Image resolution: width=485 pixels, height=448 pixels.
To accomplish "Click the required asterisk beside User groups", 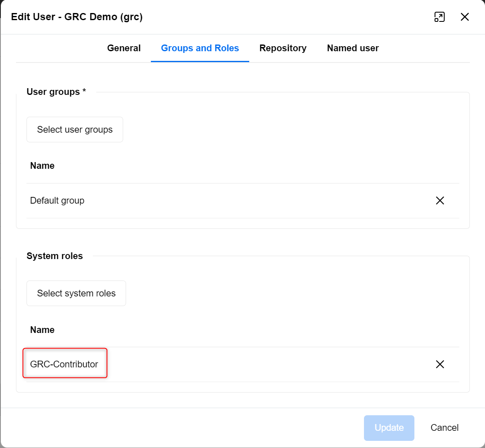I will click(84, 91).
